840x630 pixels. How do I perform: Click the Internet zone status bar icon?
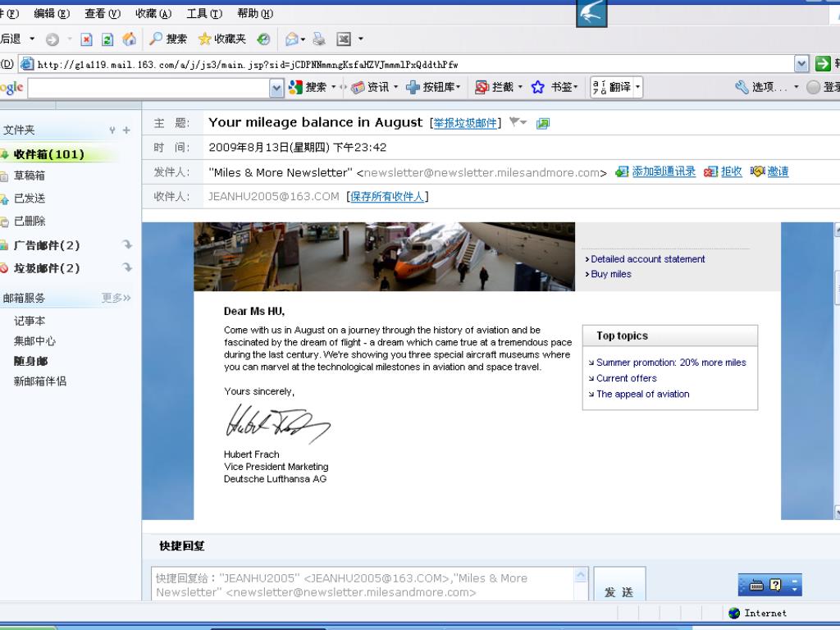pyautogui.click(x=734, y=613)
